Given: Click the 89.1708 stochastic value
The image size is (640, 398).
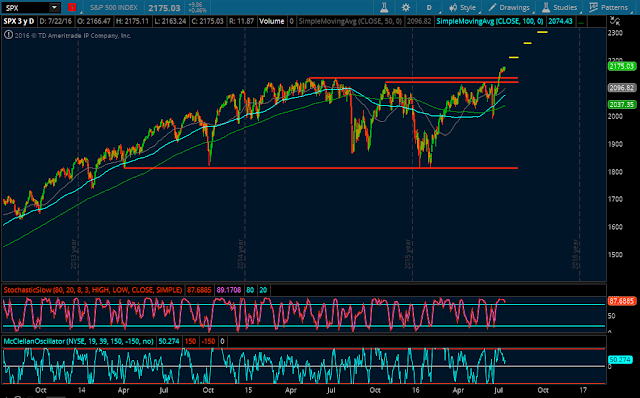Looking at the screenshot, I should coord(229,290).
